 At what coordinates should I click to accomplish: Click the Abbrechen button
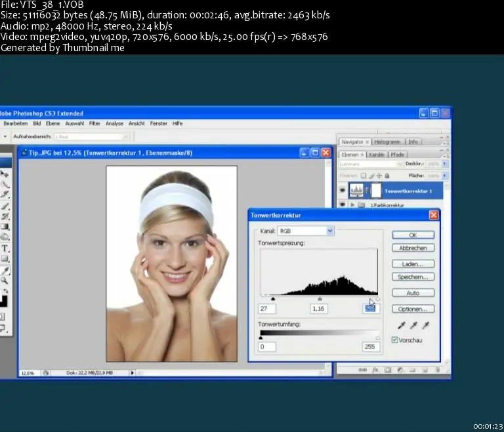pos(413,248)
